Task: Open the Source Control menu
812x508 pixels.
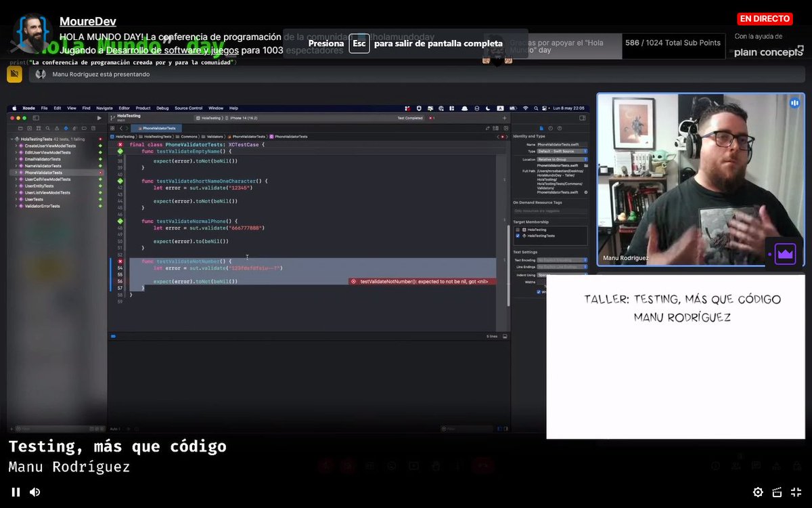Action: 188,108
